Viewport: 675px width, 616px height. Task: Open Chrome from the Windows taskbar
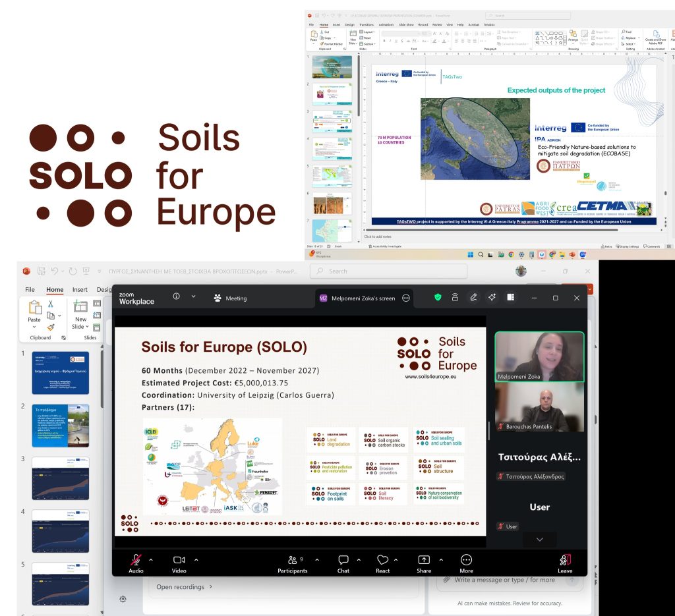511,255
